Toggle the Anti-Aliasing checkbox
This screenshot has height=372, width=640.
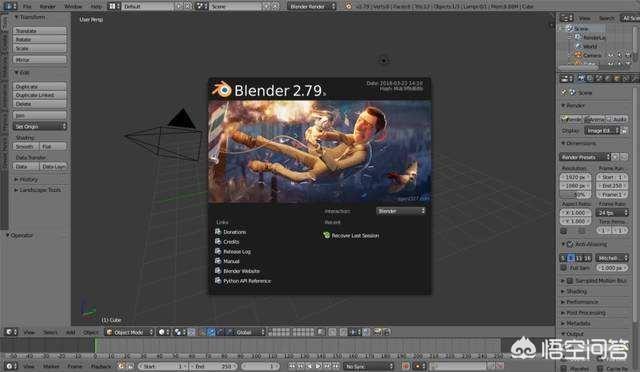(x=570, y=244)
